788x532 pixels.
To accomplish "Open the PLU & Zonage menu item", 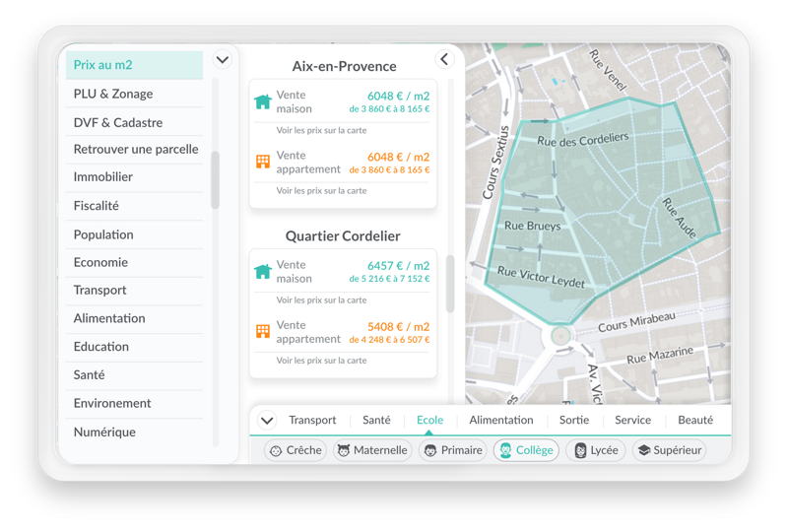I will pyautogui.click(x=113, y=94).
